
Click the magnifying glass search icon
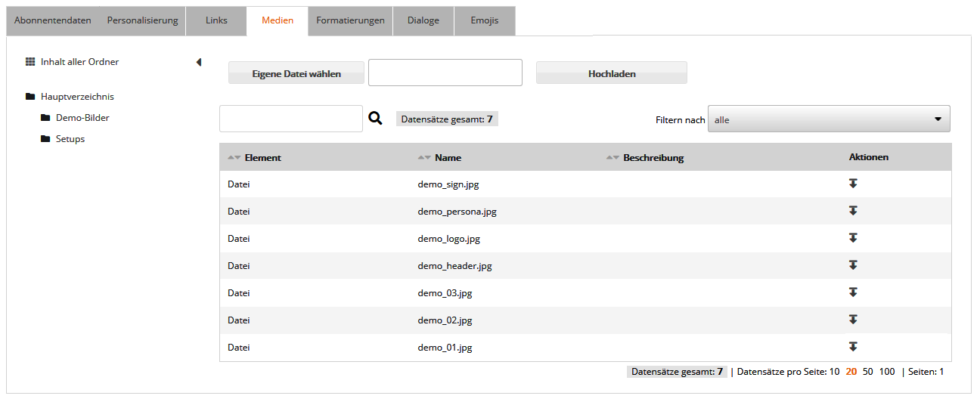[x=375, y=119]
